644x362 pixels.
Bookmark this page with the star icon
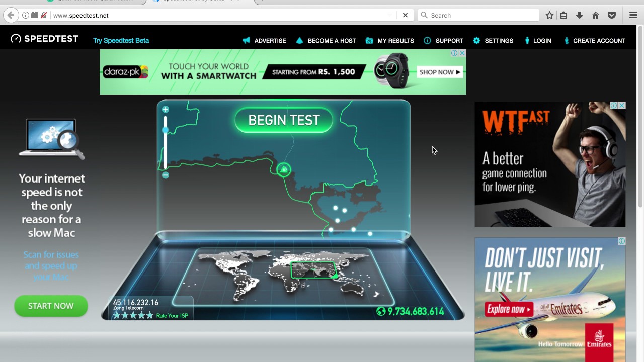pyautogui.click(x=549, y=15)
